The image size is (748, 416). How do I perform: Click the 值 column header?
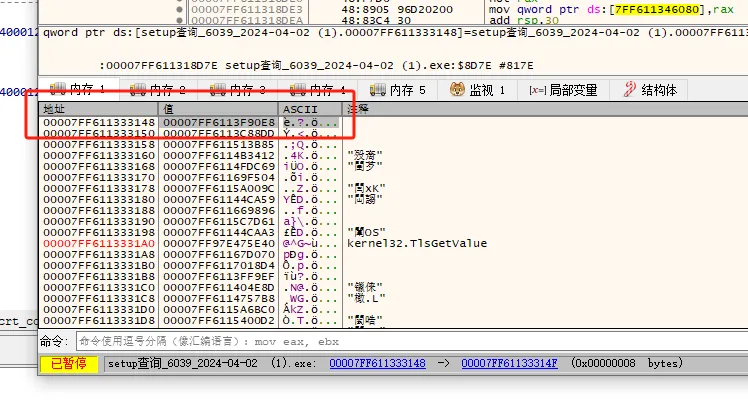(218, 109)
